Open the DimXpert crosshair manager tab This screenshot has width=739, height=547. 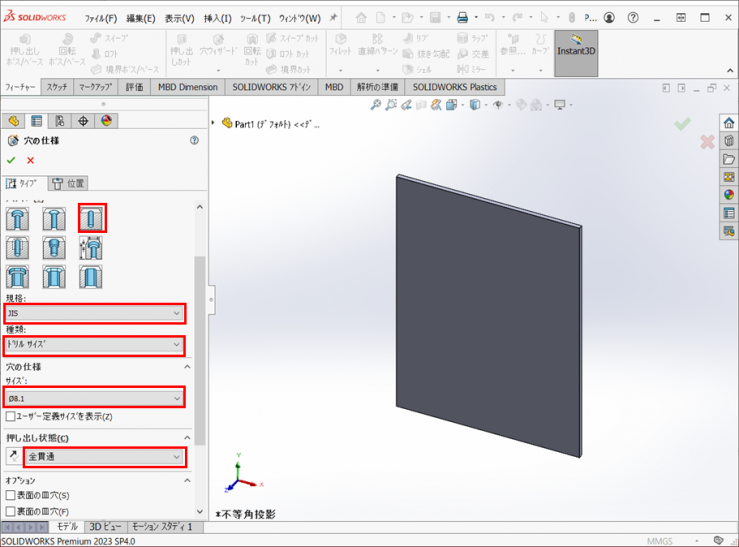pos(83,121)
